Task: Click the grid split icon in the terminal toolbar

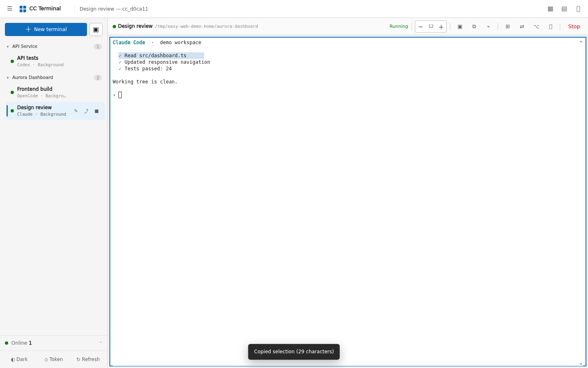Action: point(508,27)
